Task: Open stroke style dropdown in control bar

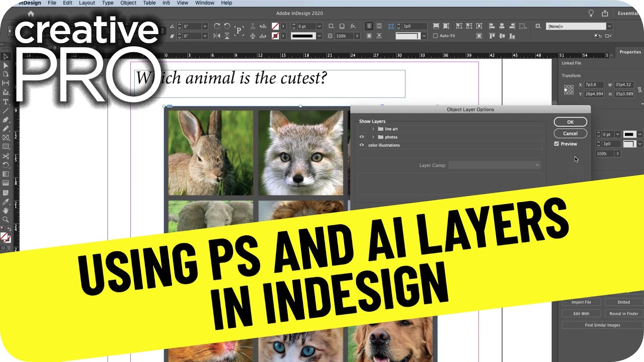Action: (x=319, y=36)
